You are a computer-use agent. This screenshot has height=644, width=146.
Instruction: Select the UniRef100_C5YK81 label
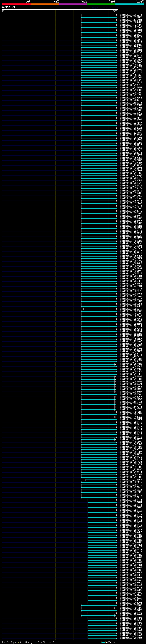(131, 58)
